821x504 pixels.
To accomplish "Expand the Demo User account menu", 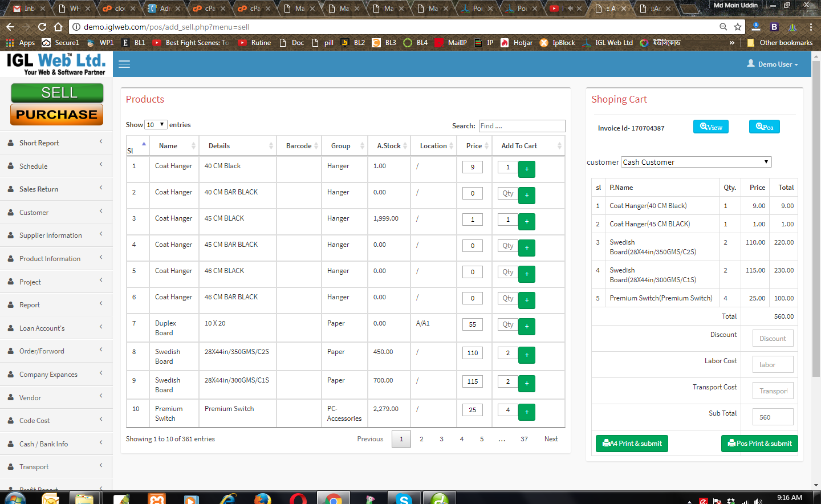I will (773, 64).
